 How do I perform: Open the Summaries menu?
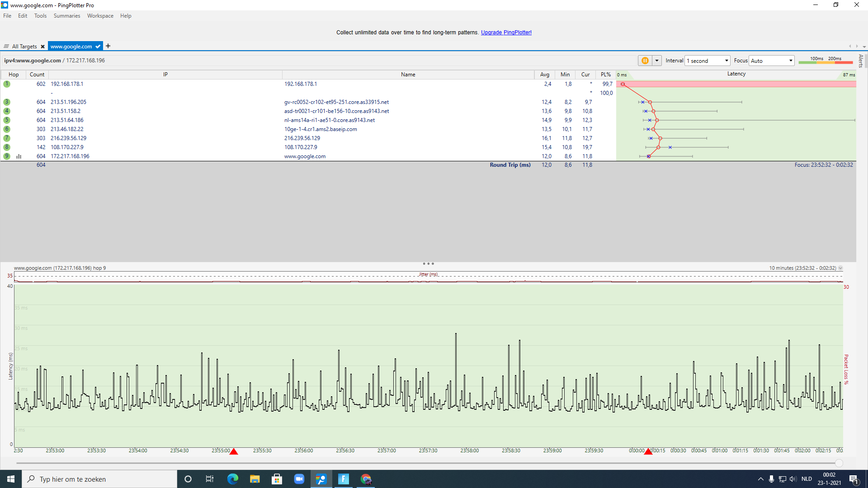(x=66, y=16)
